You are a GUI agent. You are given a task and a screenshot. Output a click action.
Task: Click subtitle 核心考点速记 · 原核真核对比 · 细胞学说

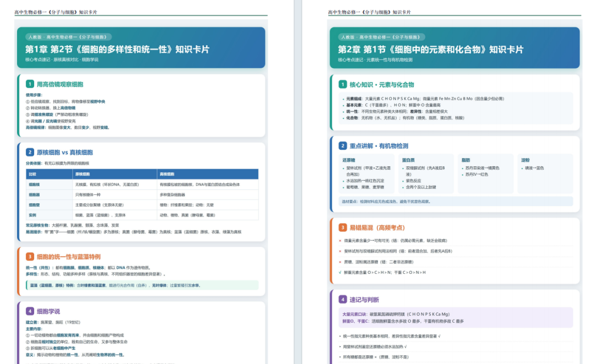[62, 59]
